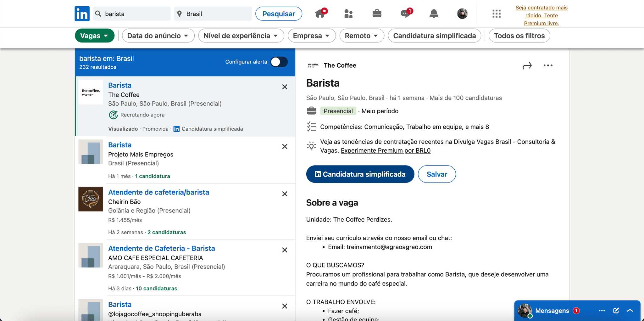View notifications bell icon

coord(434,14)
